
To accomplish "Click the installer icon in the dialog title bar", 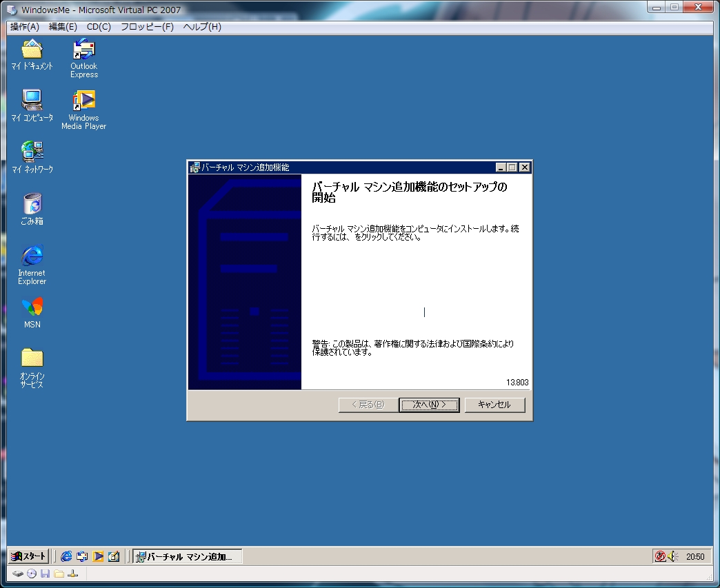I will click(x=195, y=168).
